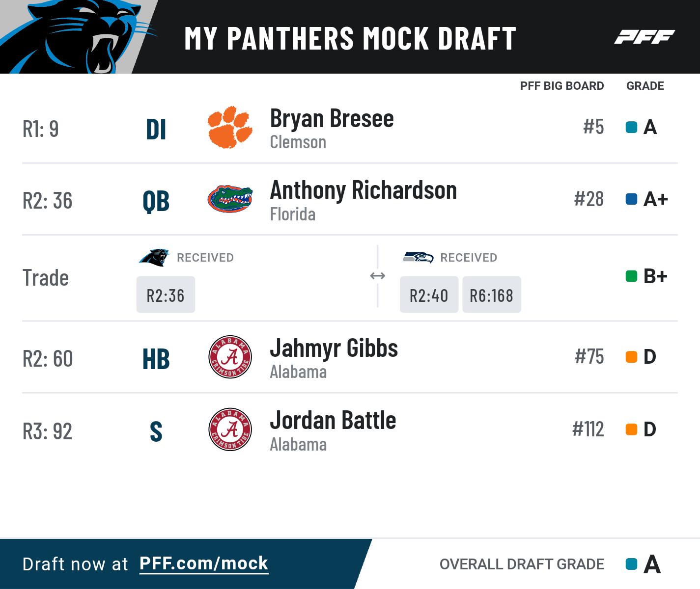
Task: Open the PFF.com/mock link
Action: coord(204,563)
